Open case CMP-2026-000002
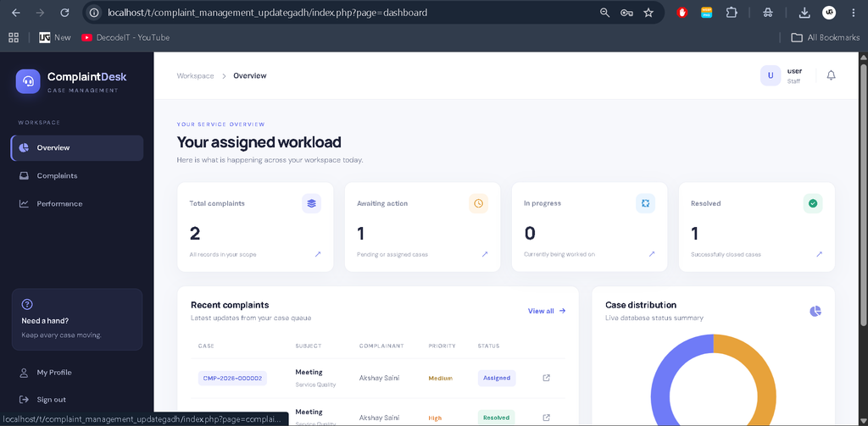 [232, 379]
